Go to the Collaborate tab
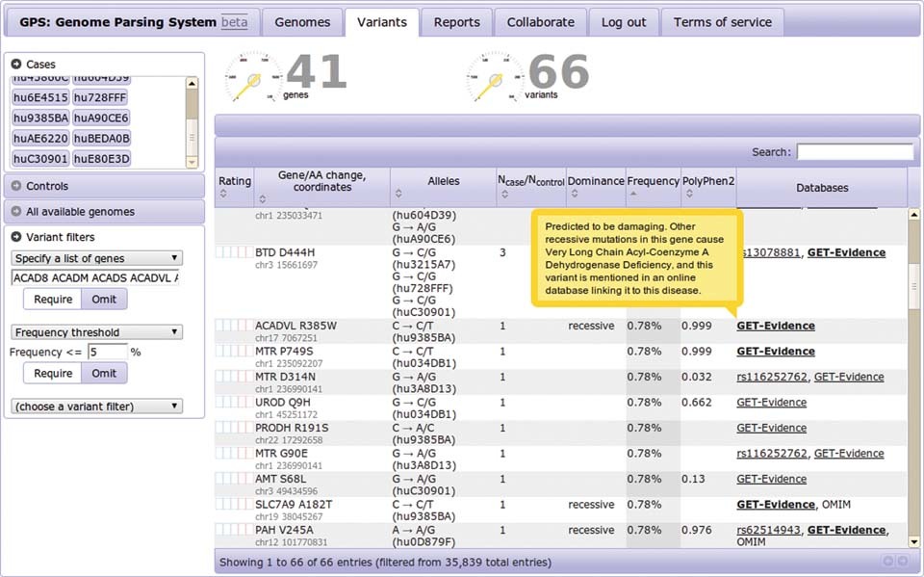This screenshot has width=924, height=577. tap(540, 22)
